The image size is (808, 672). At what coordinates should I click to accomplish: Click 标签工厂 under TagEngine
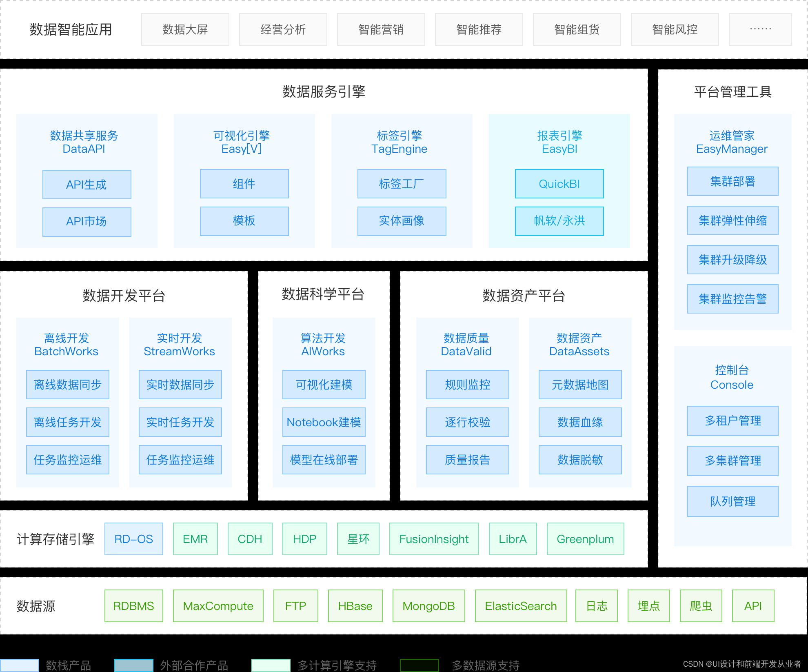coord(402,184)
